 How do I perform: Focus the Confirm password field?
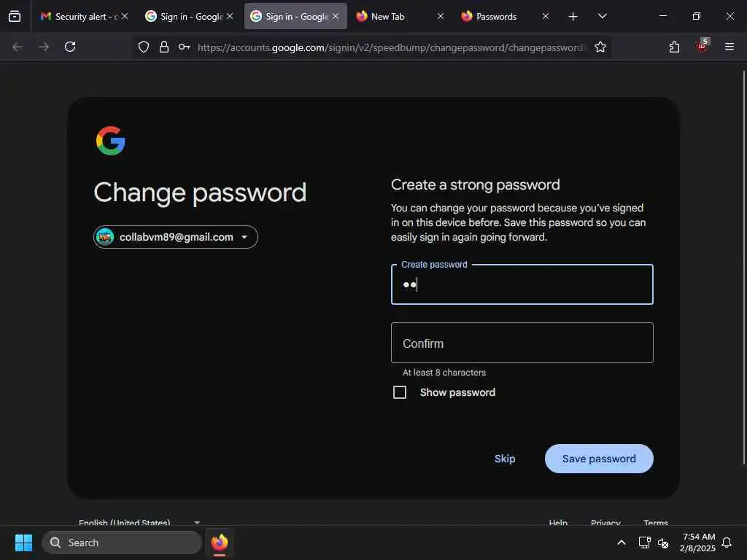pos(522,343)
